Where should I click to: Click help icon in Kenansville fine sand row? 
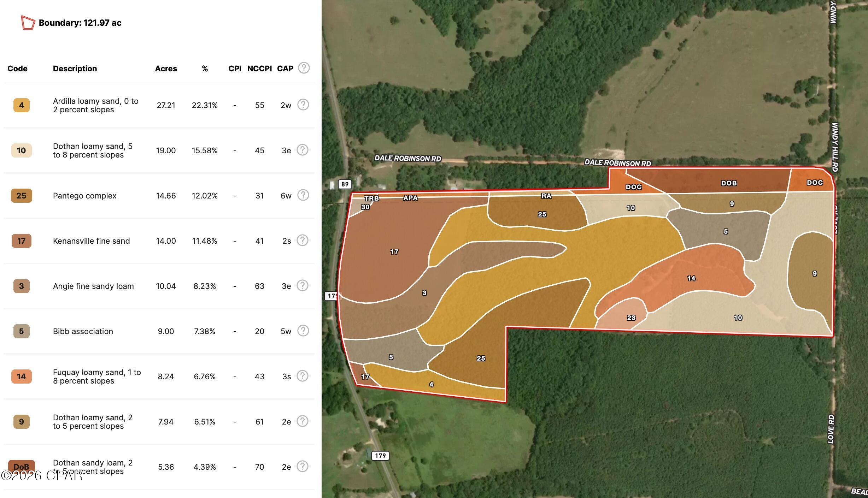click(x=302, y=241)
